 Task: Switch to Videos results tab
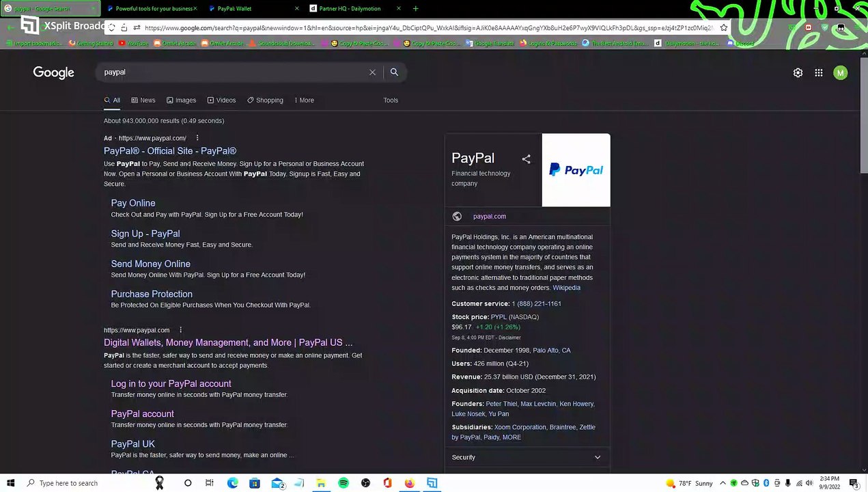click(221, 100)
